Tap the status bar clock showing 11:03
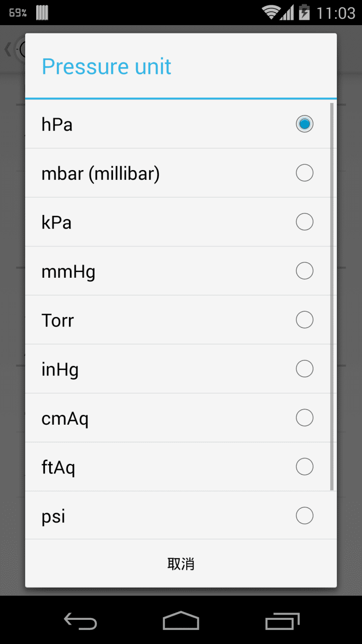The image size is (362, 644). tap(335, 13)
